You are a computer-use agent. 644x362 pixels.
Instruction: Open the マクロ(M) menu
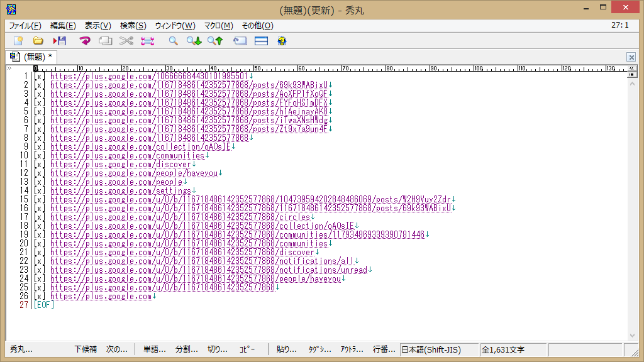218,26
